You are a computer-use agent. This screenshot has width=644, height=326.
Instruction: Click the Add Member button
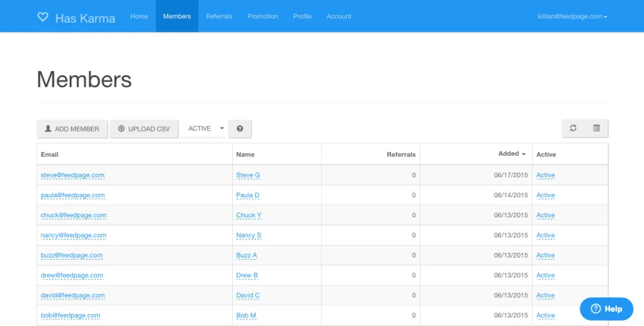pos(72,129)
